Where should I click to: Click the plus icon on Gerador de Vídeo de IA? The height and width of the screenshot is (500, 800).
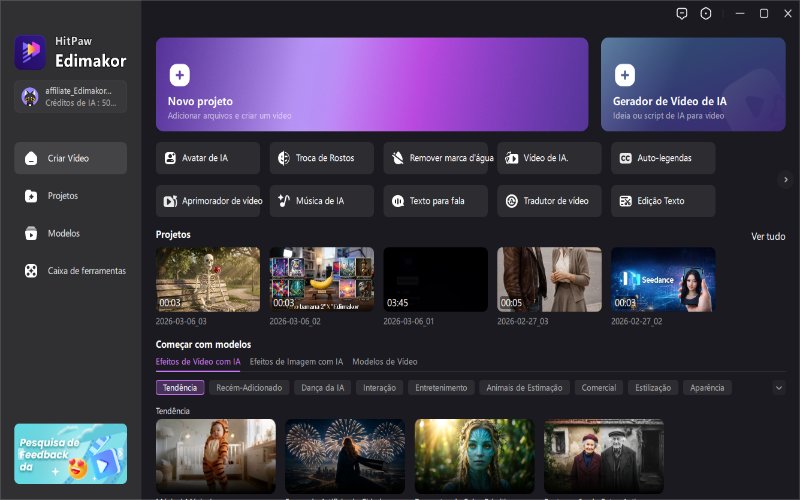(624, 75)
